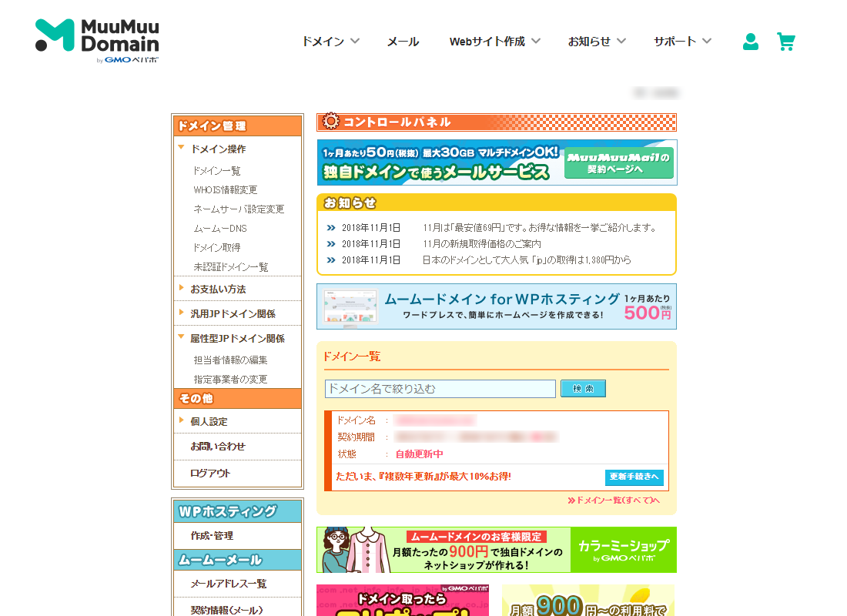Viewport: 847px width, 616px height.
Task: Open the account user icon
Action: click(x=751, y=42)
